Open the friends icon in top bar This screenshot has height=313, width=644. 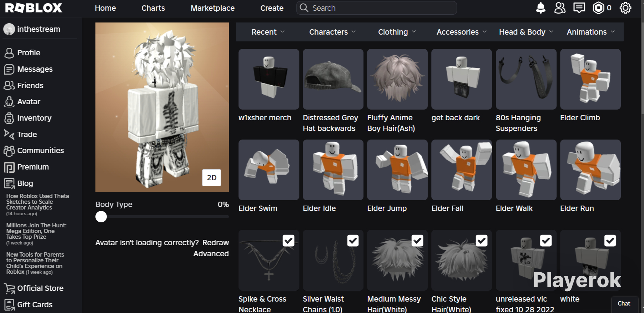[x=560, y=8]
